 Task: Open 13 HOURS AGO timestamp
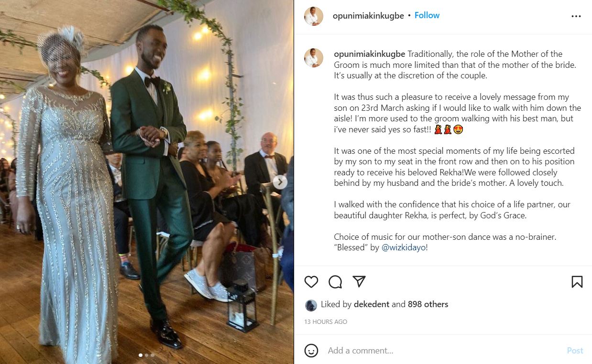click(326, 322)
